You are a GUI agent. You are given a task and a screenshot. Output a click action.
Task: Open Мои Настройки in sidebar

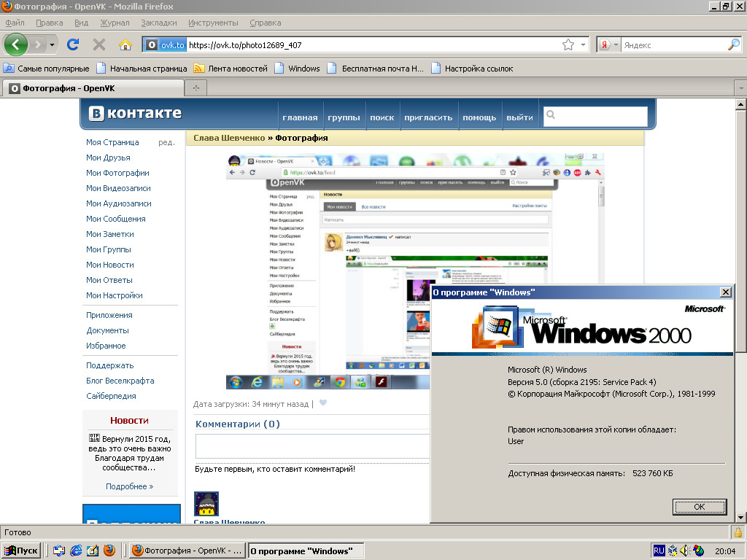(x=115, y=295)
